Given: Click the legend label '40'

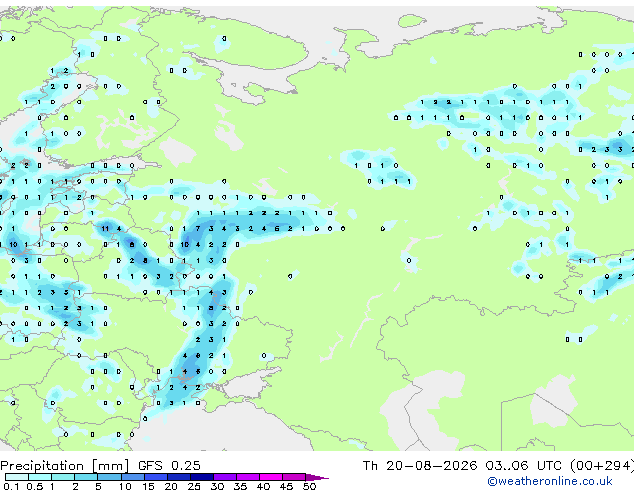Looking at the screenshot, I should pos(263,486).
